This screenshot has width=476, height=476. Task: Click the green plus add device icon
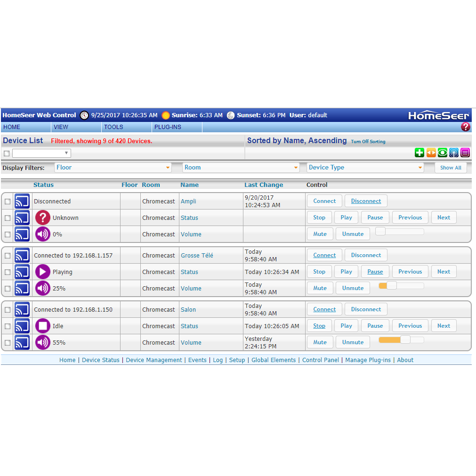[x=419, y=153]
